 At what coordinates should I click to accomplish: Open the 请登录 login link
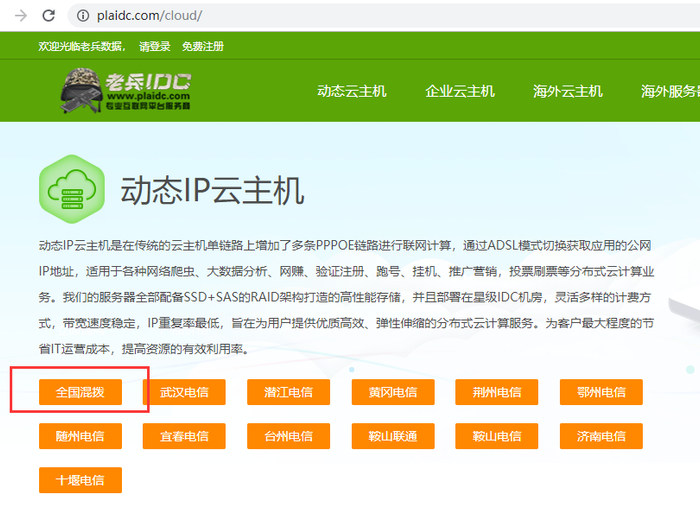click(x=154, y=46)
